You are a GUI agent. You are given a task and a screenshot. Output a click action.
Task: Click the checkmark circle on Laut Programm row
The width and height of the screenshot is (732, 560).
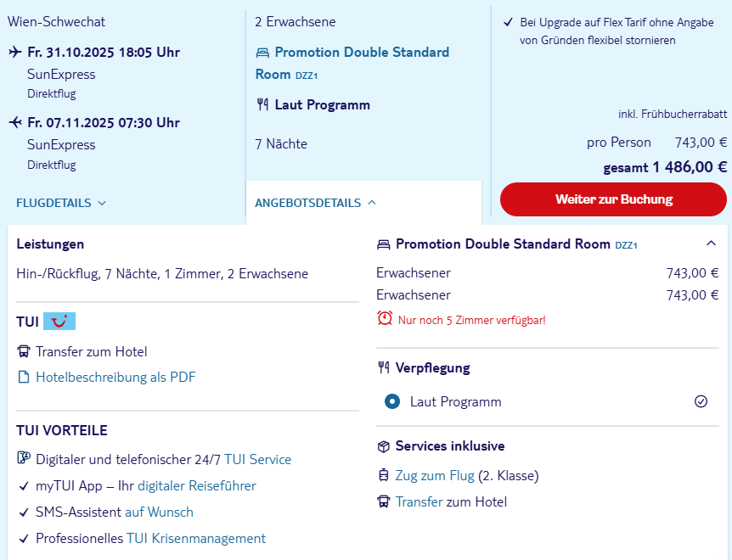coord(701,401)
